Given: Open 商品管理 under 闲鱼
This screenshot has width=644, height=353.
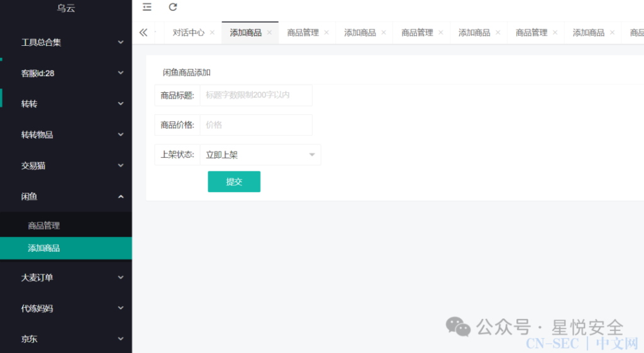Looking at the screenshot, I should [66, 225].
